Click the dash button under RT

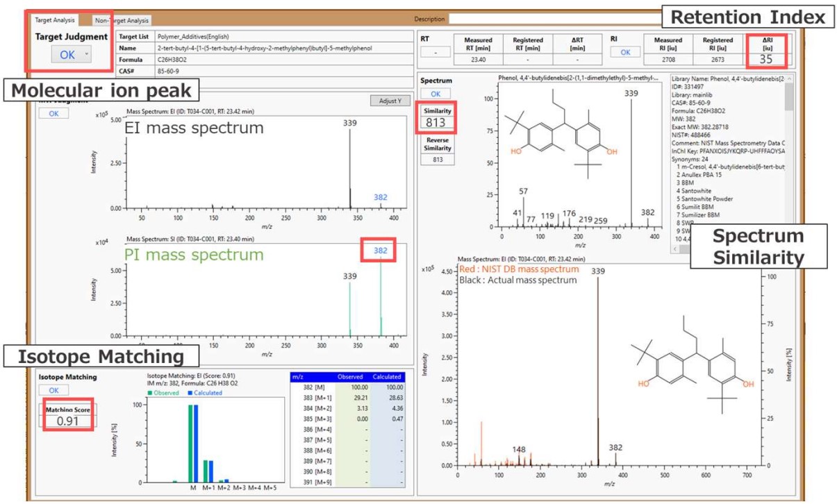434,52
